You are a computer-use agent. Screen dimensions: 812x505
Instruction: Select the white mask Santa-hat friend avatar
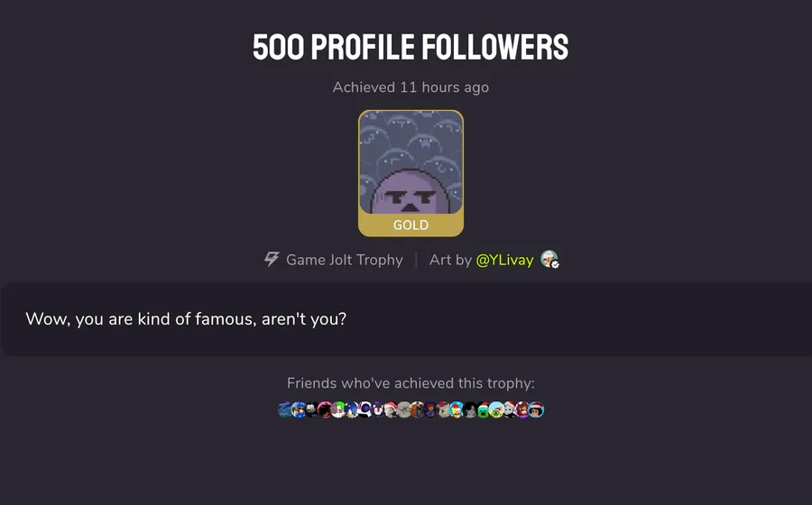(x=510, y=409)
